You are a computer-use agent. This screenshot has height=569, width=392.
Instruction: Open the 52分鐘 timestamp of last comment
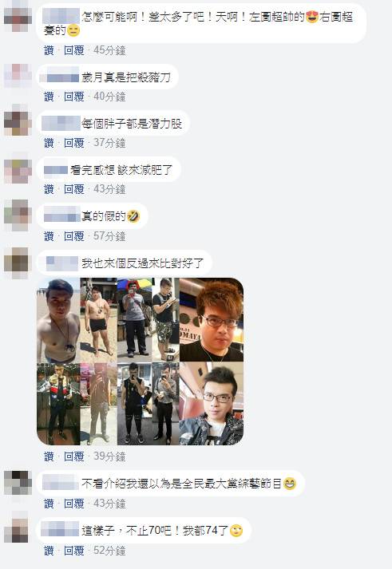tap(109, 551)
